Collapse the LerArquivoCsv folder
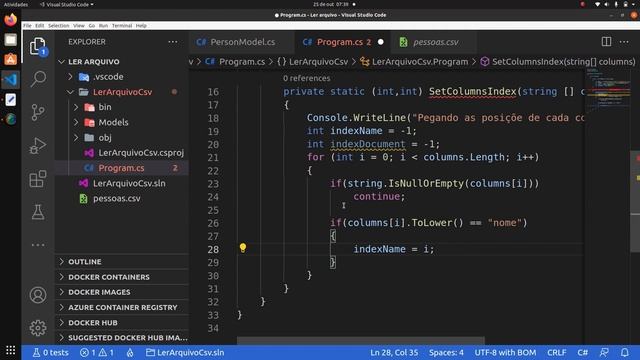640x360 pixels. (122, 92)
